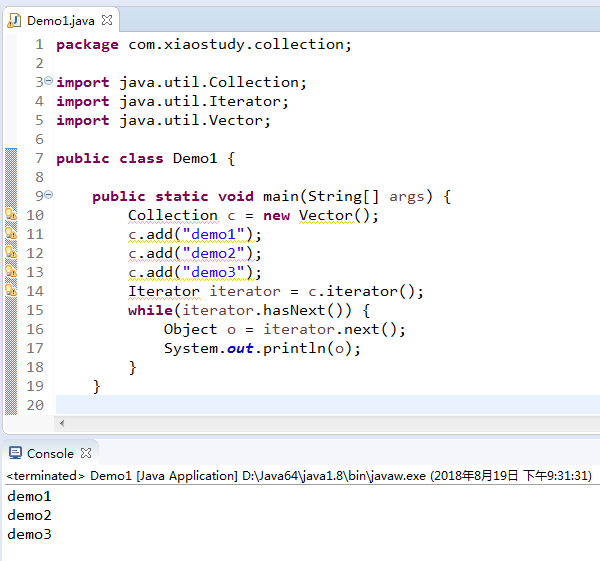Click line number 1 in the gutter

tap(39, 44)
